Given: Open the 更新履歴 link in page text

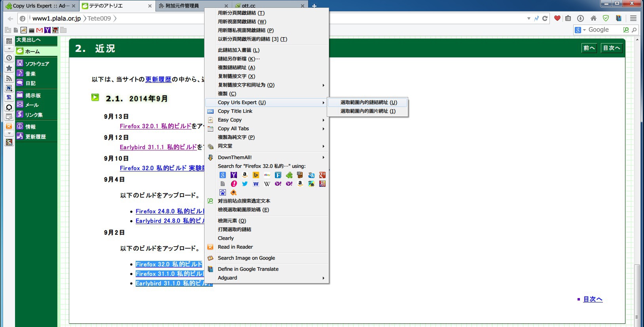Looking at the screenshot, I should click(x=158, y=80).
